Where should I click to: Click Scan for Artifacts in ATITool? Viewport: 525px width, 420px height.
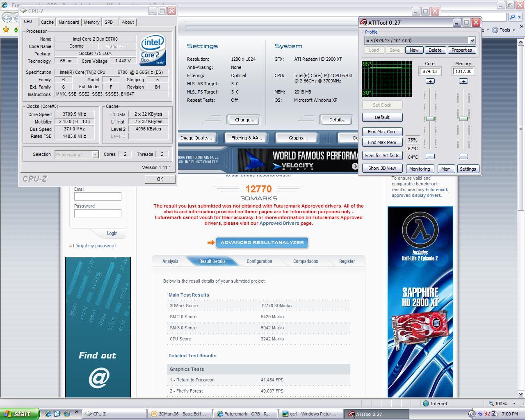point(382,155)
